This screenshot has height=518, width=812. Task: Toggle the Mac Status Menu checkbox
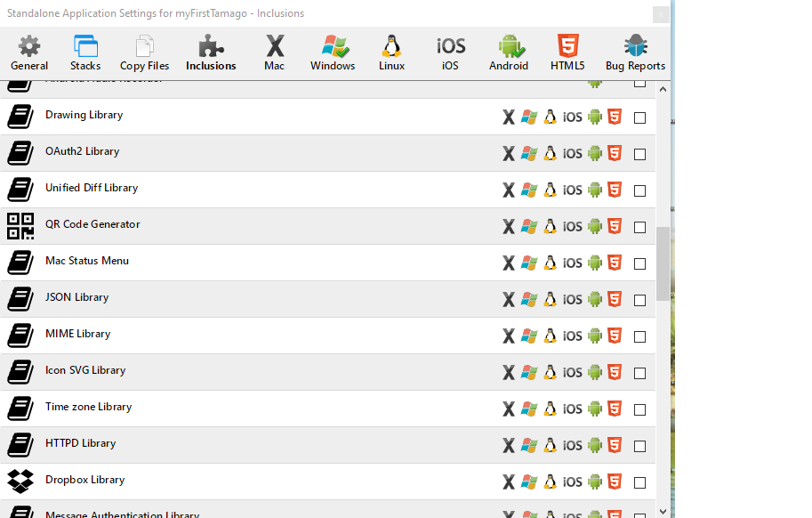(640, 264)
